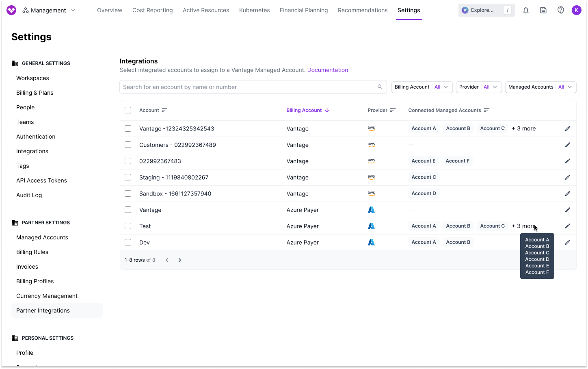Open the Documentation link
The height and width of the screenshot is (369, 588).
pos(327,69)
